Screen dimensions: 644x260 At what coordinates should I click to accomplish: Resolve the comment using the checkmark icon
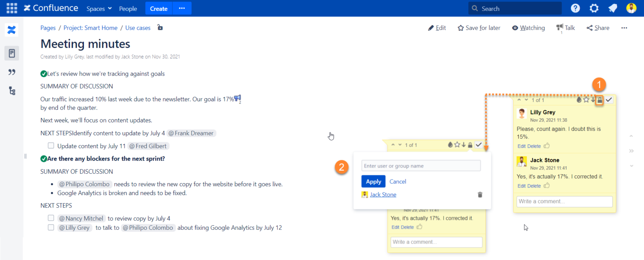[x=609, y=100]
